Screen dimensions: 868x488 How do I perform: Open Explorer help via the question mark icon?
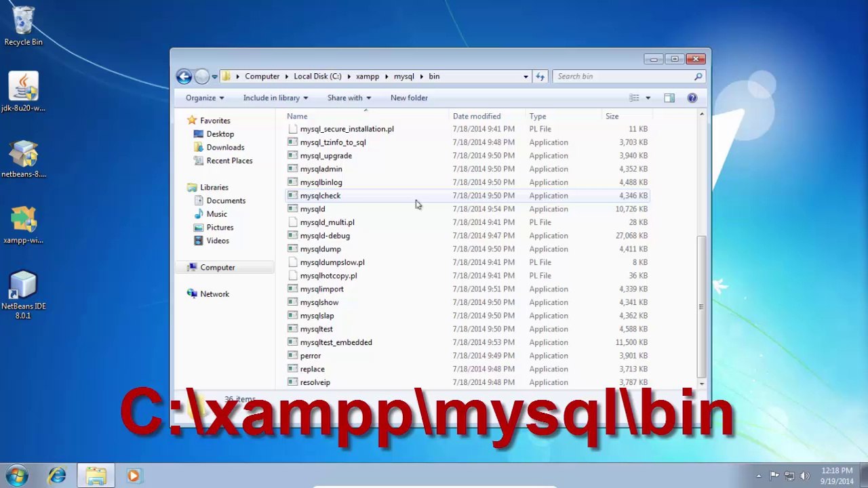(692, 98)
